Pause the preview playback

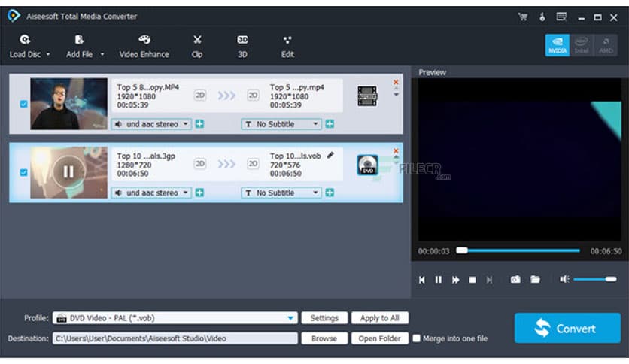click(x=439, y=280)
